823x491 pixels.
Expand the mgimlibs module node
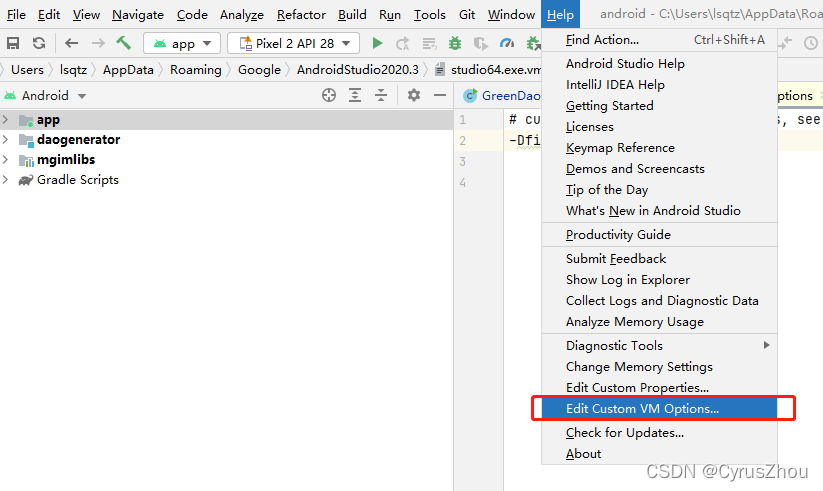pos(5,160)
